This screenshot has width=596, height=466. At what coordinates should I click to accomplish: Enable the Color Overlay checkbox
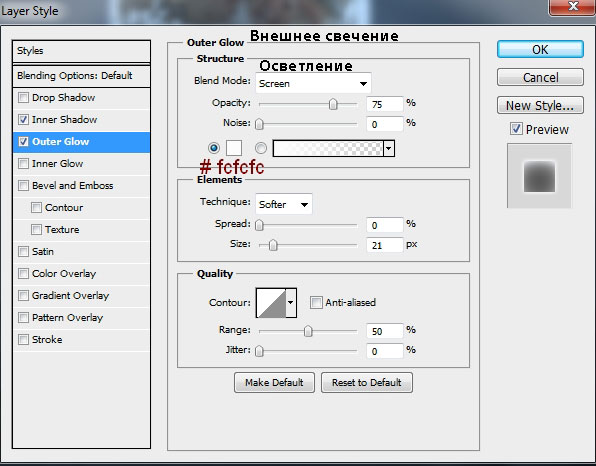tap(23, 274)
